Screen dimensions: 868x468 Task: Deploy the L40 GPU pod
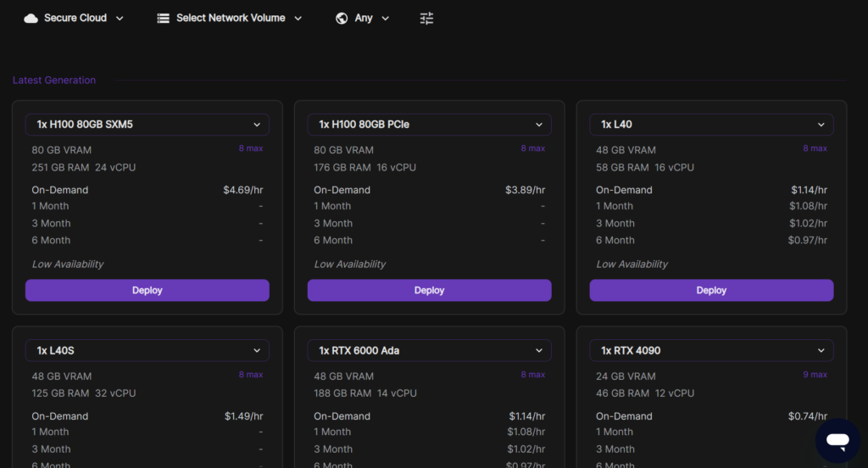pyautogui.click(x=711, y=290)
